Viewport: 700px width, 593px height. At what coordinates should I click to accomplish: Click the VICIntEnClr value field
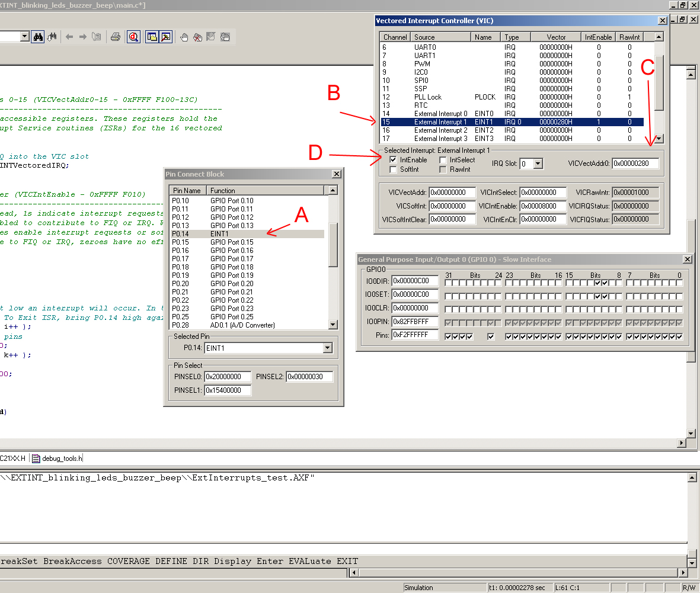point(542,220)
